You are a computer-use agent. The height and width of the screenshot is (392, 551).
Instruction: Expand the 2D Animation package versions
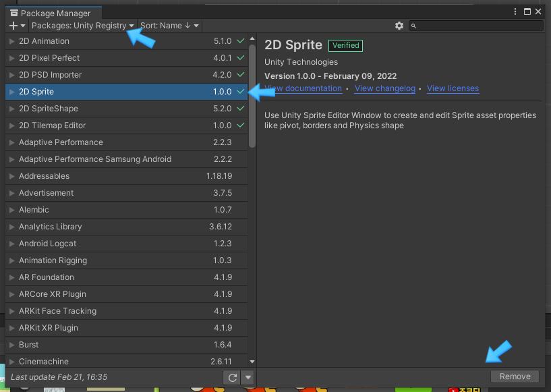coord(12,41)
